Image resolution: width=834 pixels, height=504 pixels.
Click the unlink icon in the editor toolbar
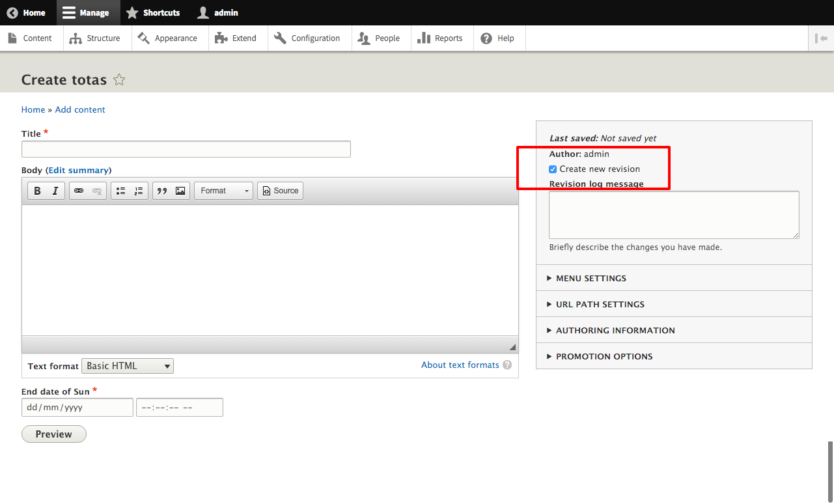(96, 190)
